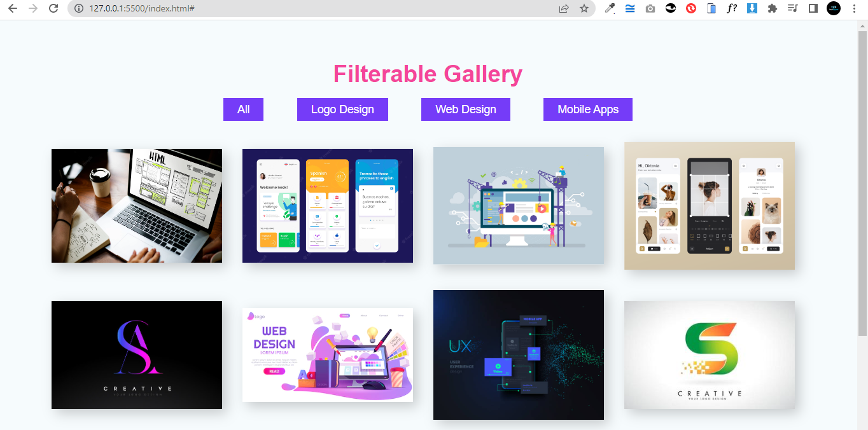868x430 pixels.
Task: Click the blue download arrow extension icon
Action: [752, 8]
